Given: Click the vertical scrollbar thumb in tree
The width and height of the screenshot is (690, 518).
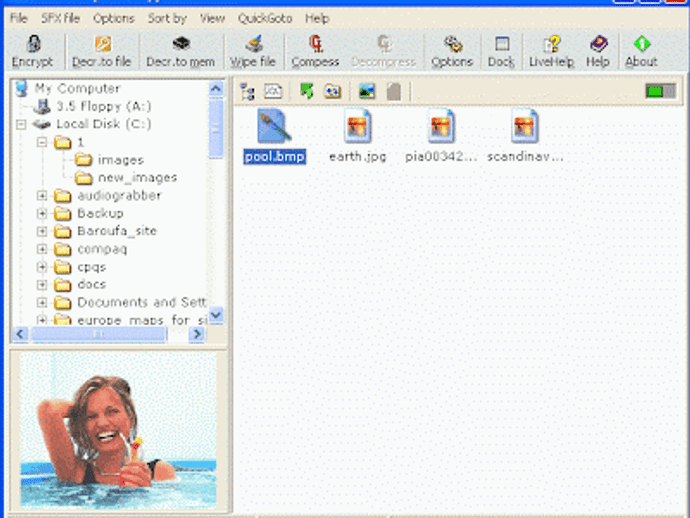Looking at the screenshot, I should point(216,128).
